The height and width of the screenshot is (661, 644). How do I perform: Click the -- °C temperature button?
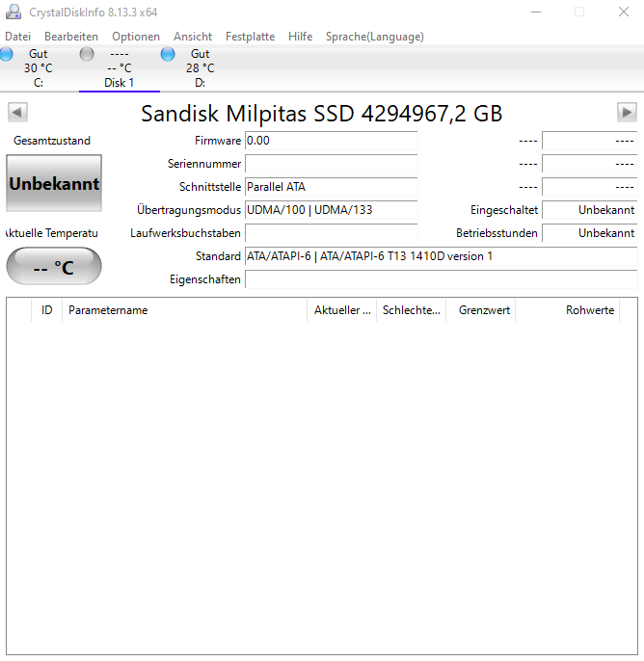54,266
